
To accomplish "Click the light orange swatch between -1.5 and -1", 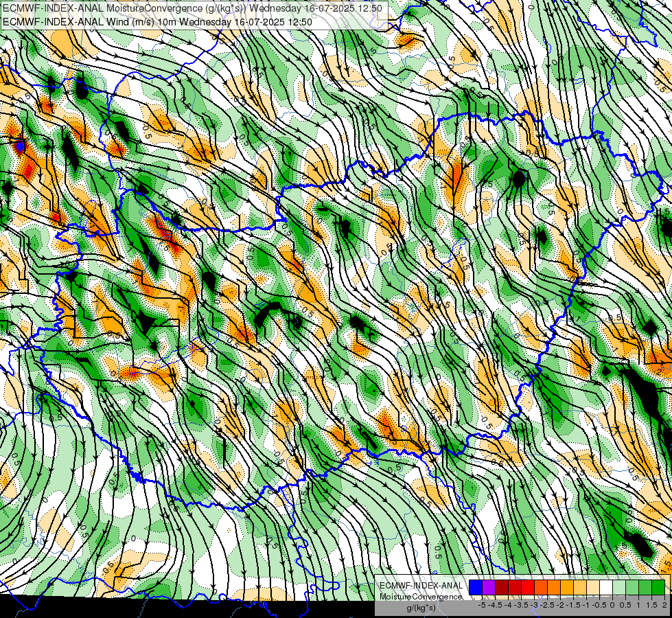I will click(x=580, y=588).
